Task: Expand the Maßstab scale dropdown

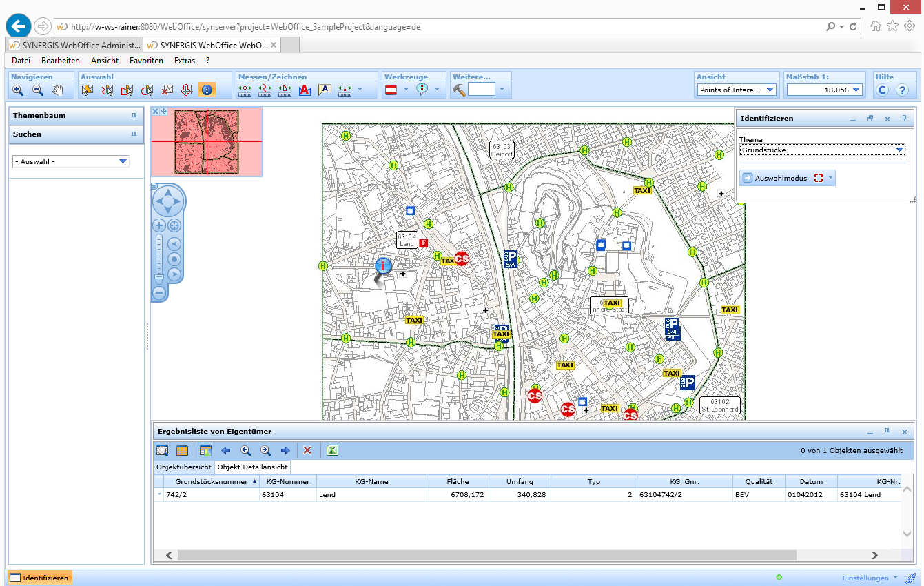Action: coord(856,90)
